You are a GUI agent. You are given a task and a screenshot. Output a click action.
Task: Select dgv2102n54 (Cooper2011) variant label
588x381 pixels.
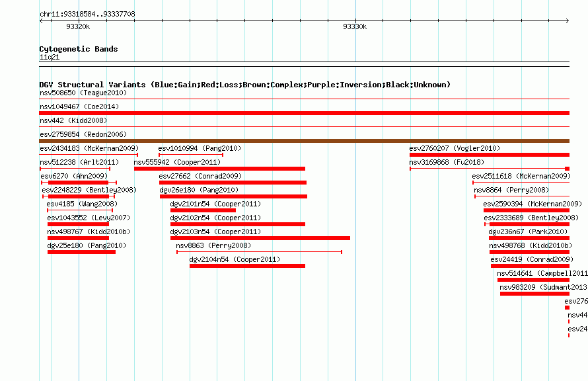[x=215, y=218]
